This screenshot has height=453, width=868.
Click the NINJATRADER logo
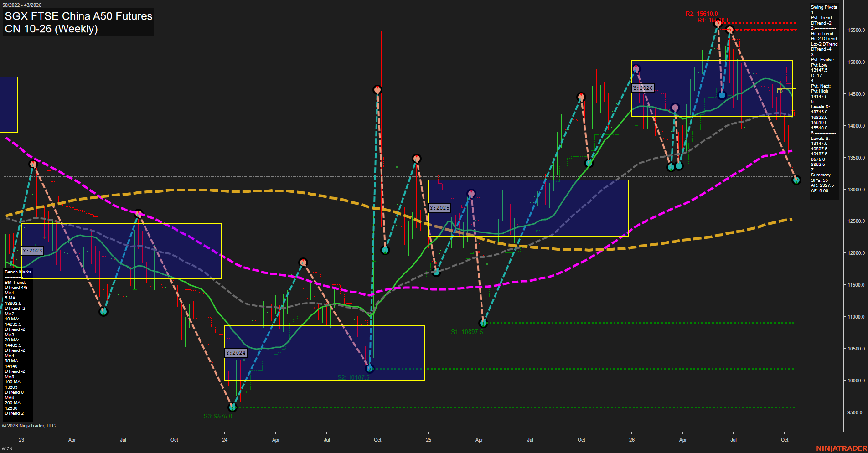(842, 448)
